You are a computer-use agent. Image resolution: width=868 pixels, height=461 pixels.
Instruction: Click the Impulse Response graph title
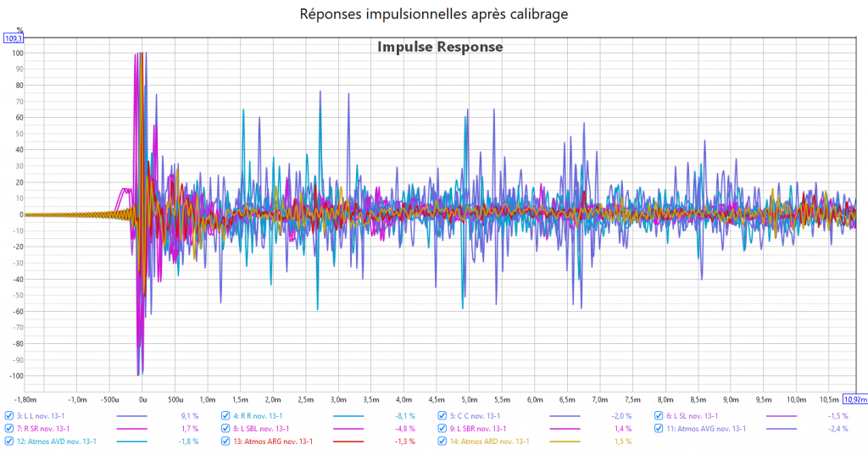click(x=440, y=47)
